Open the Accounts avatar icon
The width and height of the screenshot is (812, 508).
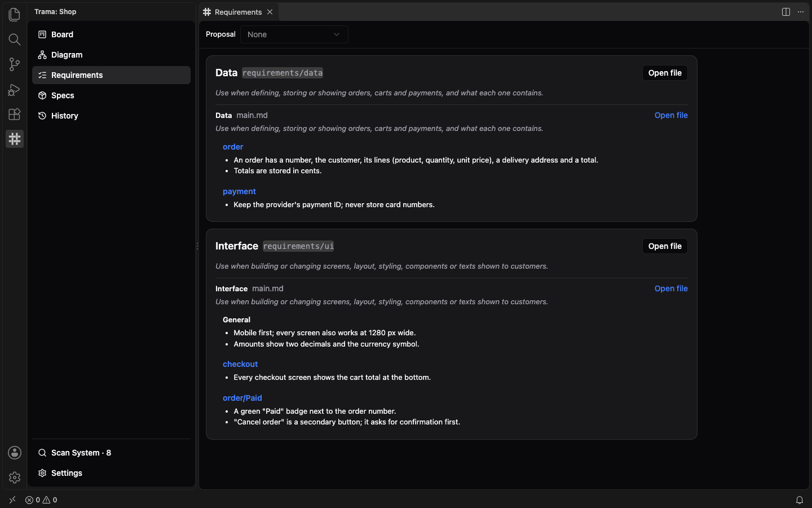click(15, 453)
